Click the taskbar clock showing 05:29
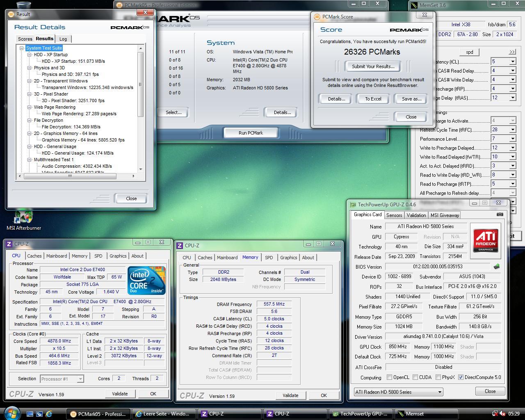The width and height of the screenshot is (525, 420). tap(514, 414)
